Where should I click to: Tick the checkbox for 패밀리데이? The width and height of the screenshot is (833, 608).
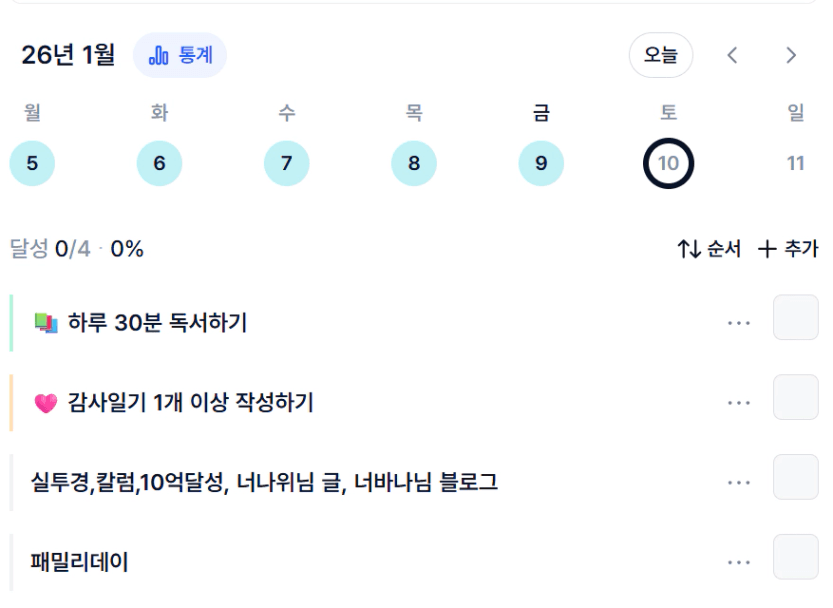tap(795, 557)
